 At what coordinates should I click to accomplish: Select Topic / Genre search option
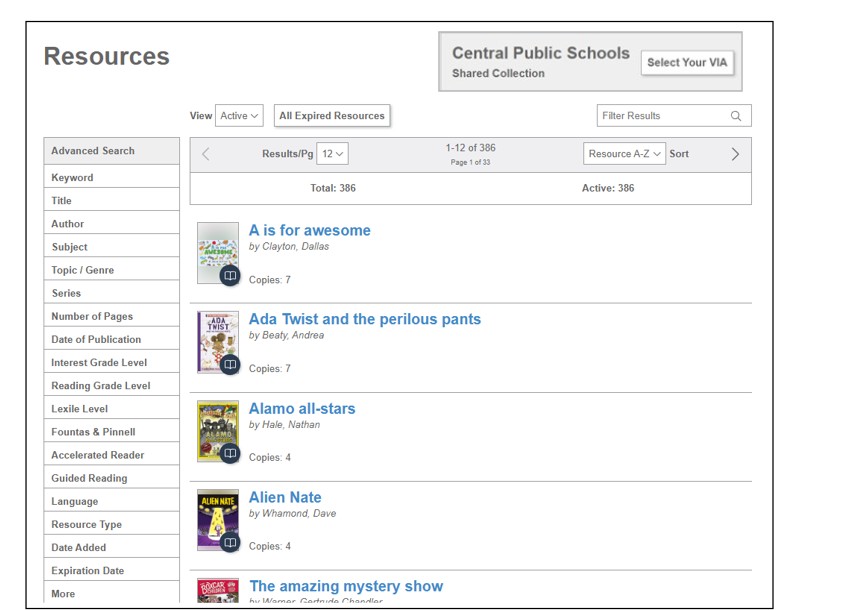click(112, 270)
